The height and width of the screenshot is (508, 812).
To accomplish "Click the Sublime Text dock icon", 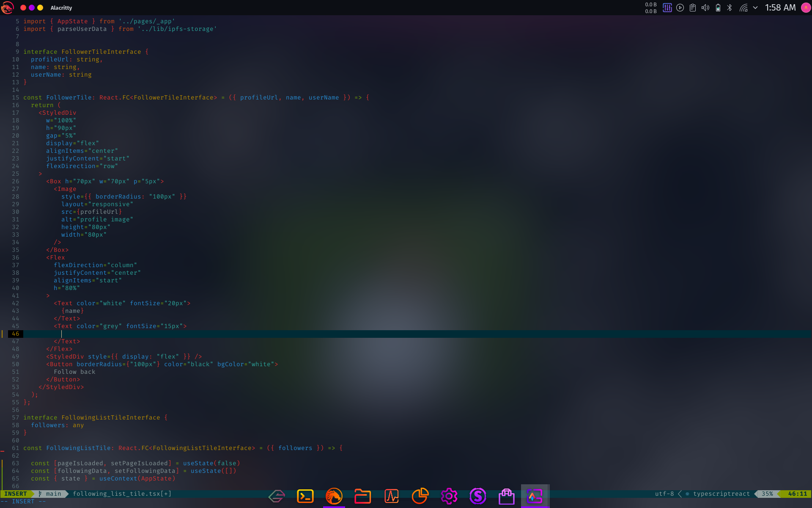I will [x=277, y=496].
